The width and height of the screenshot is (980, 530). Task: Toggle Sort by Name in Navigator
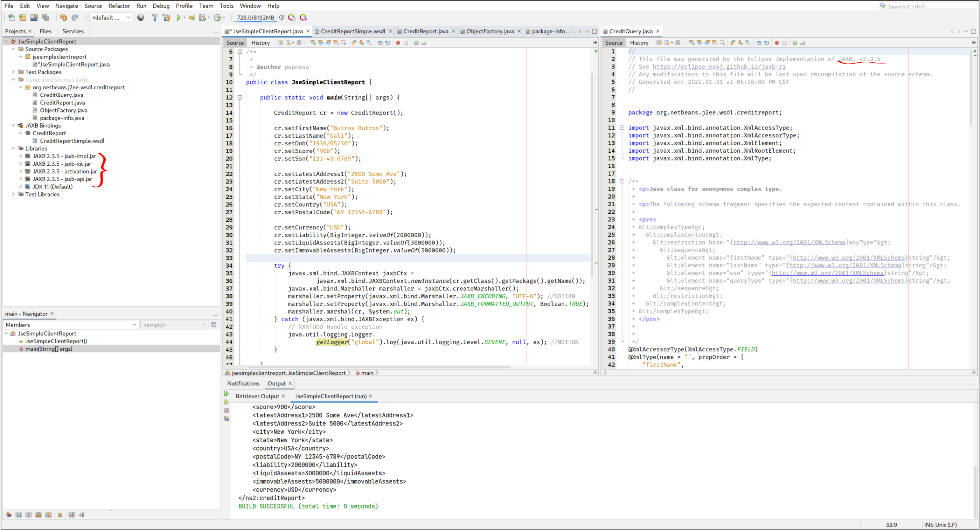72,515
